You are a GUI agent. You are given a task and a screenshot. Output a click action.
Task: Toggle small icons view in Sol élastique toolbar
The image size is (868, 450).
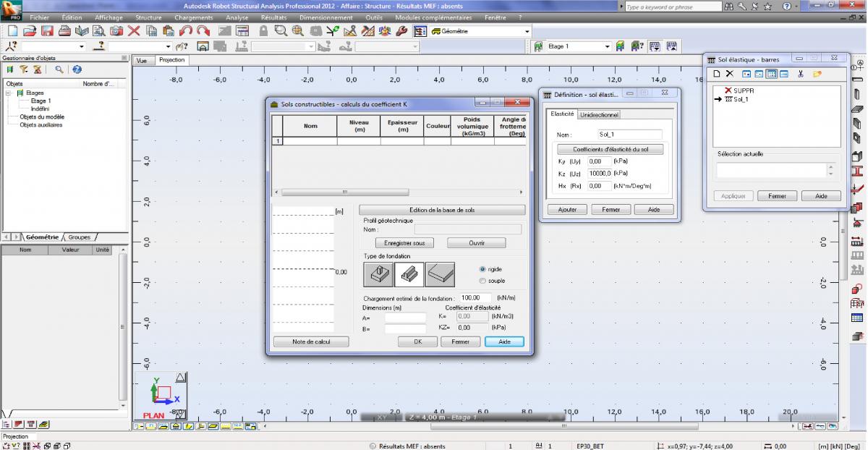(x=759, y=74)
